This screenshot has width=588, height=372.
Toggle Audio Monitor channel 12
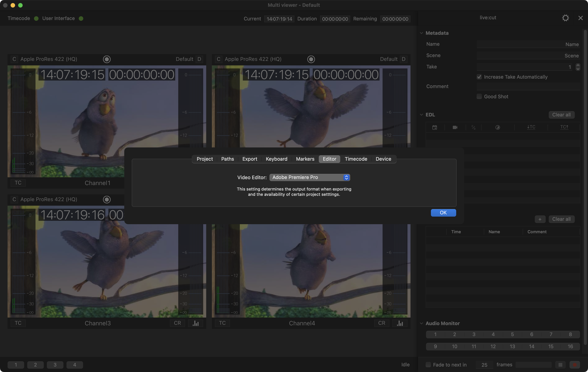(493, 346)
